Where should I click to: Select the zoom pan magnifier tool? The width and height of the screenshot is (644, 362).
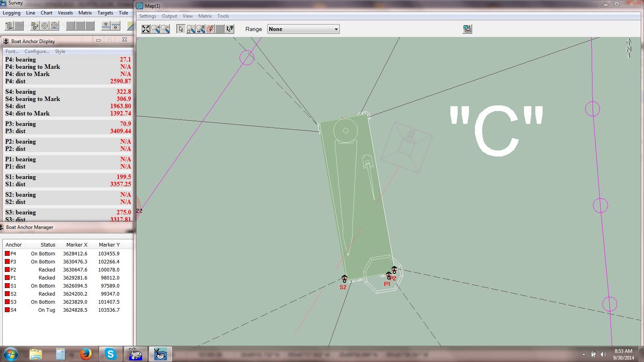click(x=200, y=29)
